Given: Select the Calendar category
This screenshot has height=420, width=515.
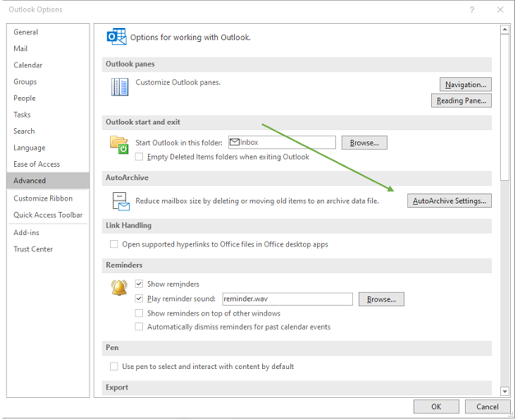Looking at the screenshot, I should (x=48, y=65).
